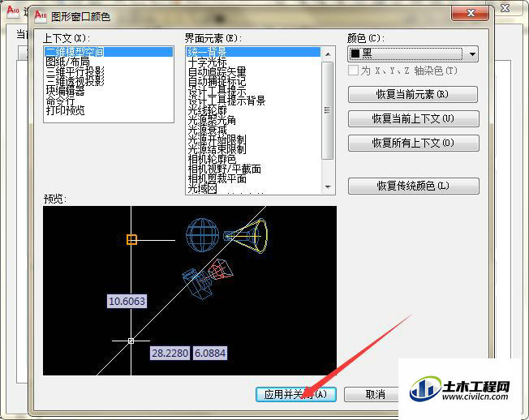
Task: Select 二维模型空间 in context list
Action: (x=108, y=52)
